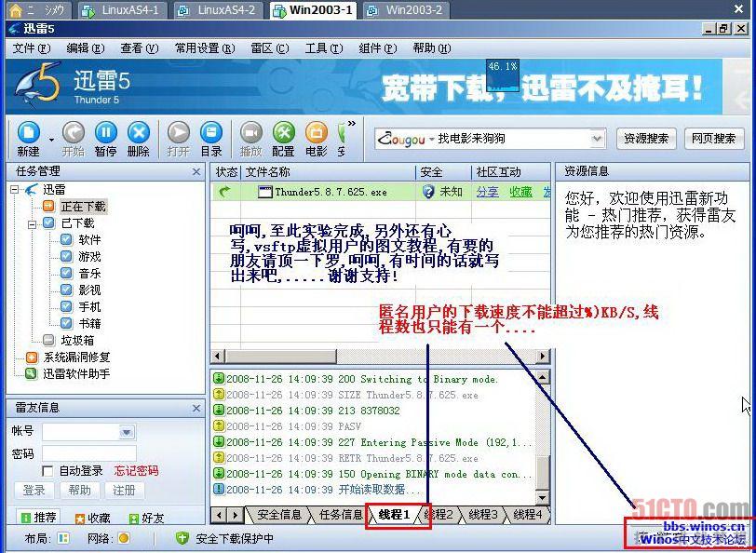Click the 注册 register button
The height and width of the screenshot is (553, 756).
tap(124, 491)
